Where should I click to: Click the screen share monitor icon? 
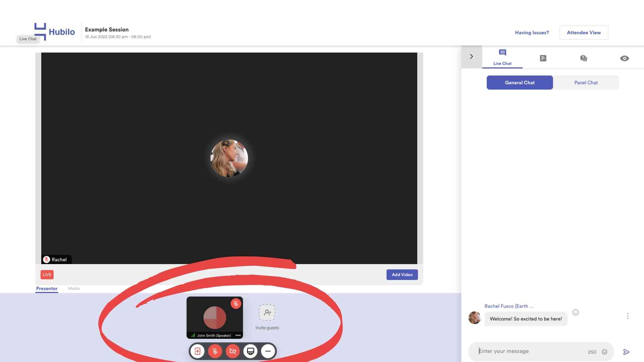pos(251,351)
